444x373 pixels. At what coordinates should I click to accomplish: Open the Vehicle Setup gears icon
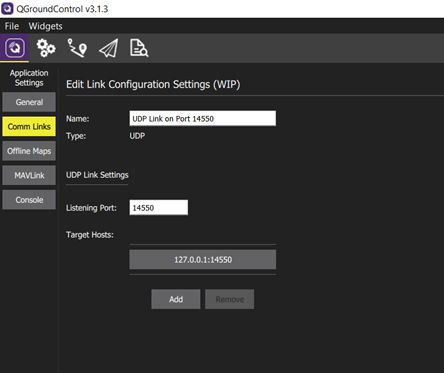click(46, 48)
